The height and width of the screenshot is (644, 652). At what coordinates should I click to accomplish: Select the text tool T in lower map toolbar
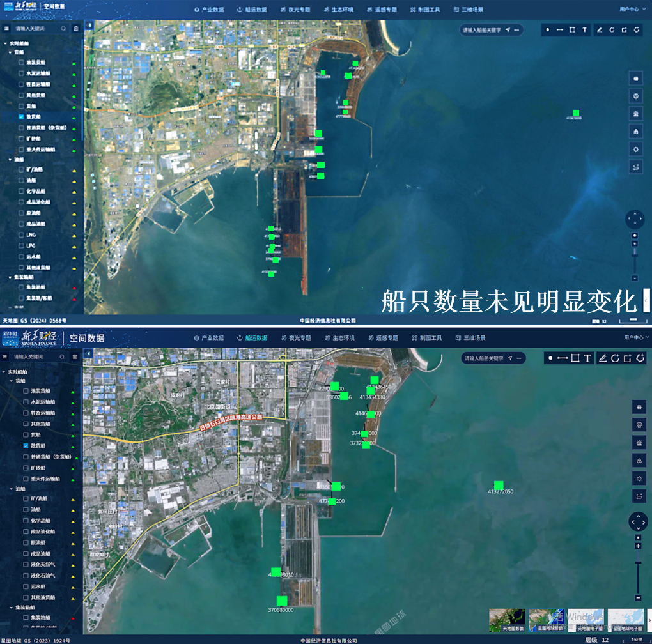587,358
